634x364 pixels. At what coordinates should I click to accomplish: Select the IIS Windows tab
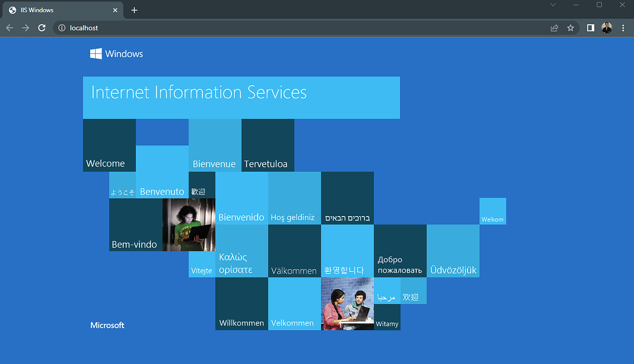tap(58, 10)
